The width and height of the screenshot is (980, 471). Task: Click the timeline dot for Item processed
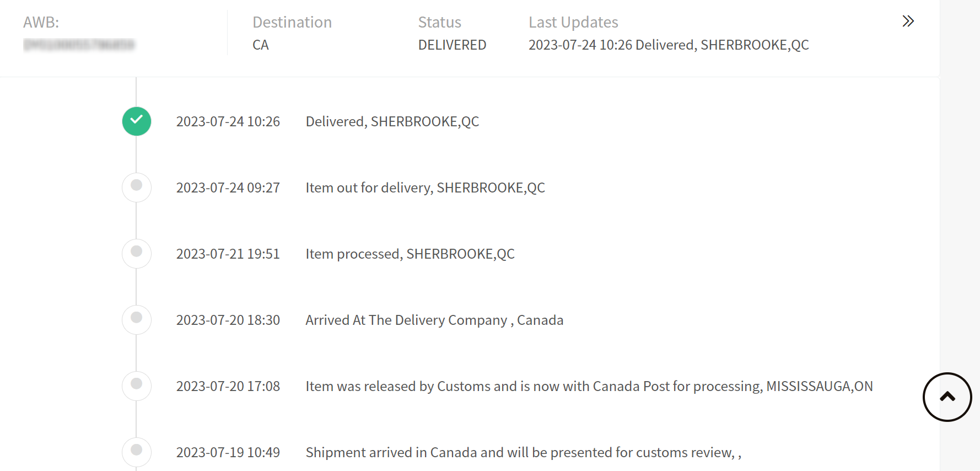click(x=137, y=253)
